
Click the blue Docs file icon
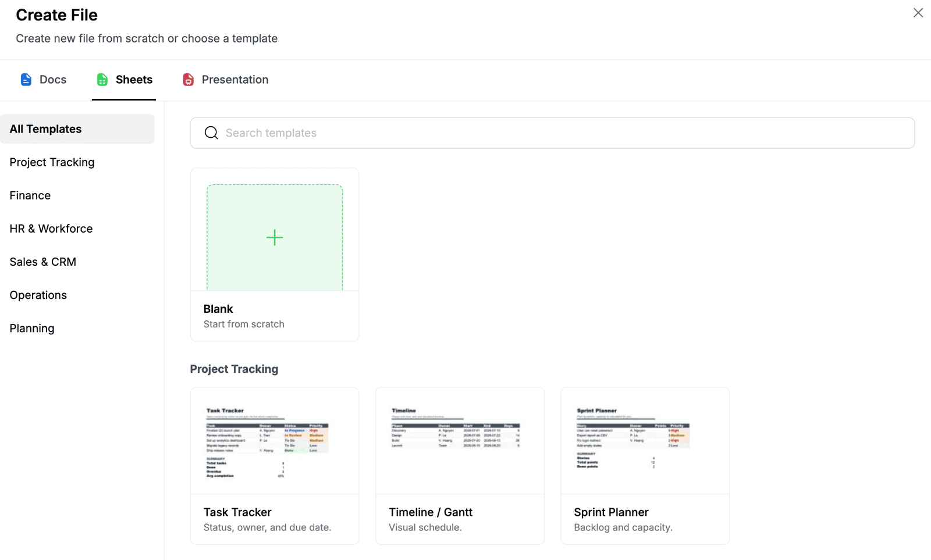click(x=26, y=80)
